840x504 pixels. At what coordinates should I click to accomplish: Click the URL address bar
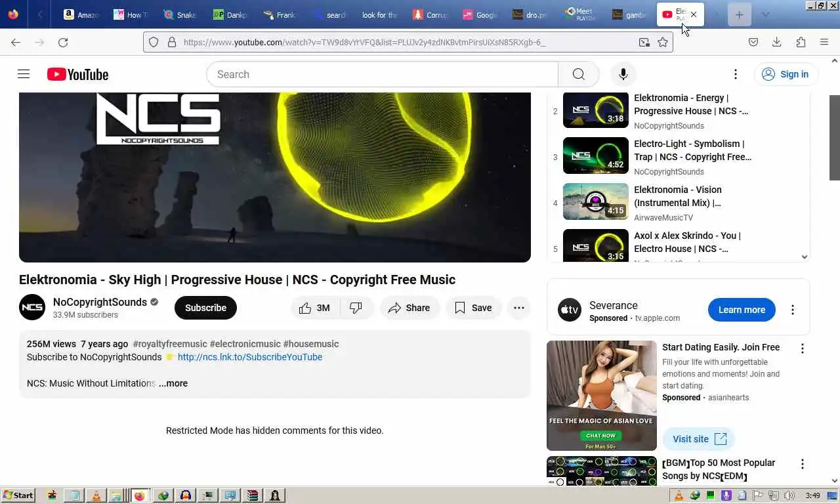pyautogui.click(x=409, y=42)
